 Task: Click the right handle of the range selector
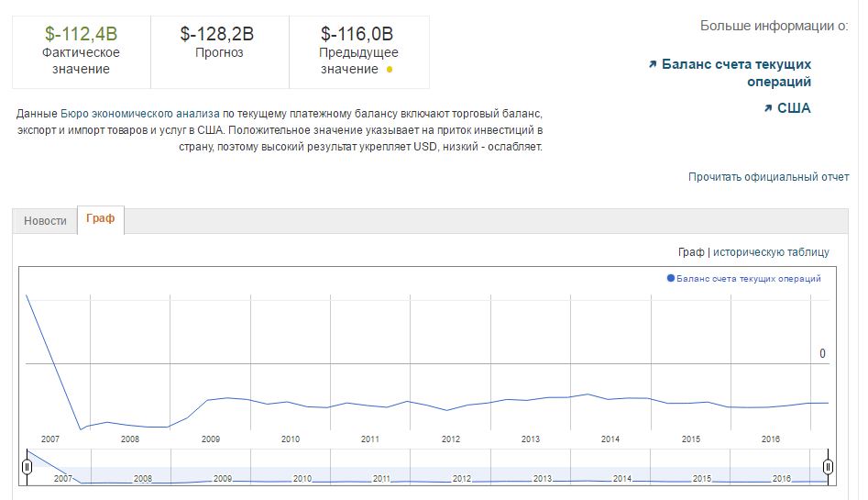point(828,467)
